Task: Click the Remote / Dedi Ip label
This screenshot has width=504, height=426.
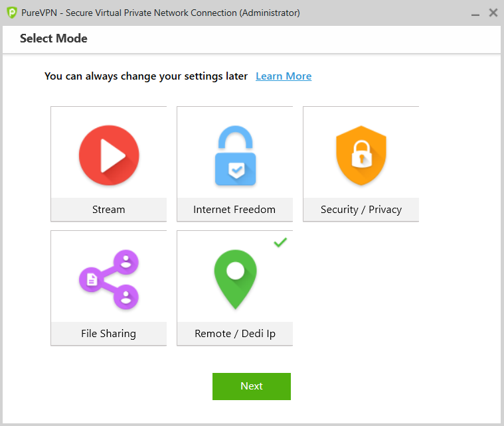Action: (x=235, y=334)
